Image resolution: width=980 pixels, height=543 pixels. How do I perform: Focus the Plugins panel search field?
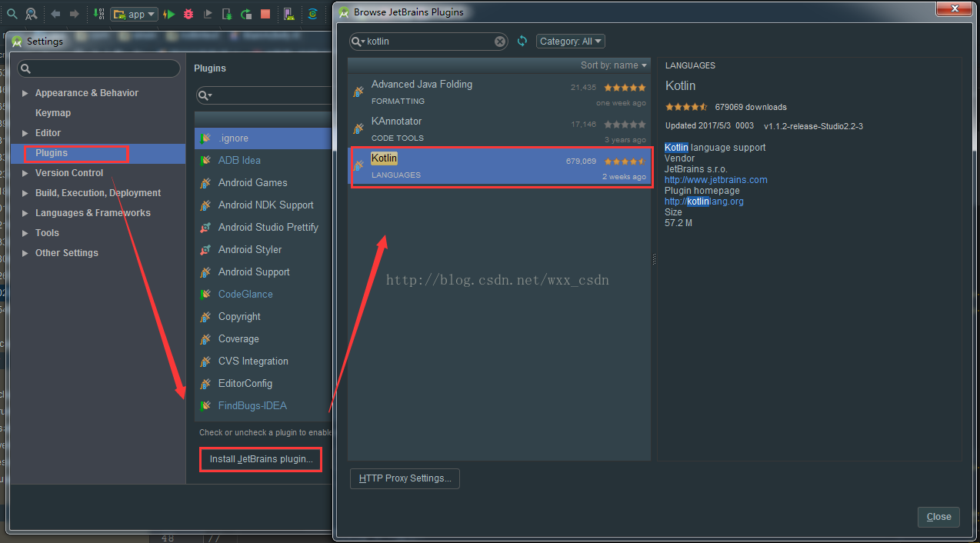263,95
